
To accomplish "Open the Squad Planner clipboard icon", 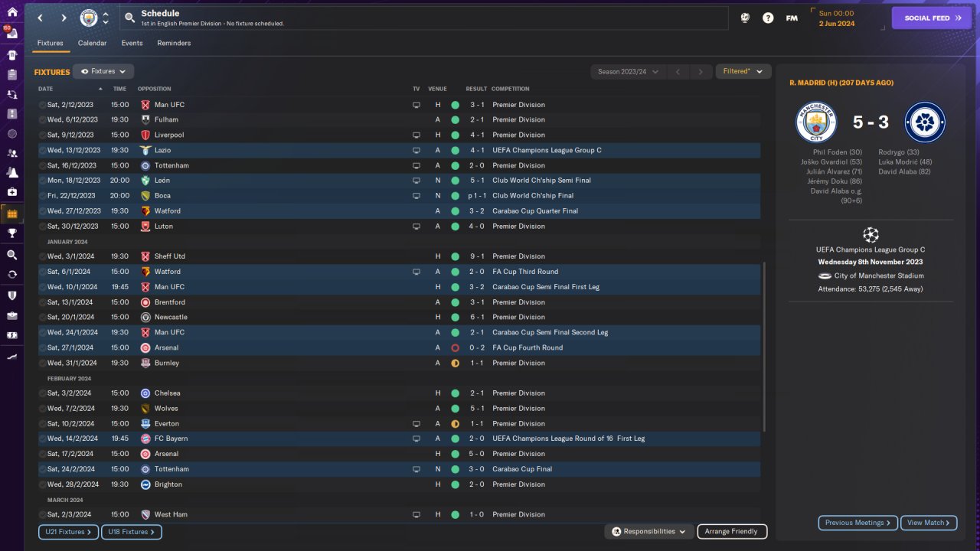I will click(x=11, y=75).
